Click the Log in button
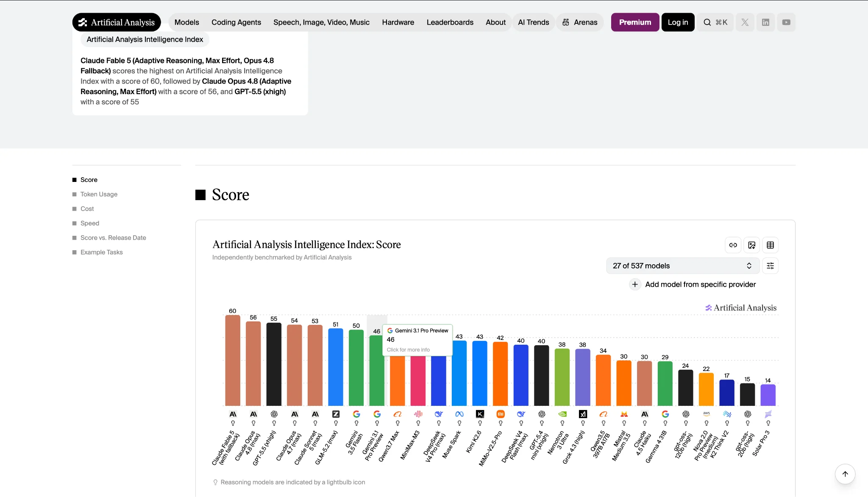 pos(678,22)
